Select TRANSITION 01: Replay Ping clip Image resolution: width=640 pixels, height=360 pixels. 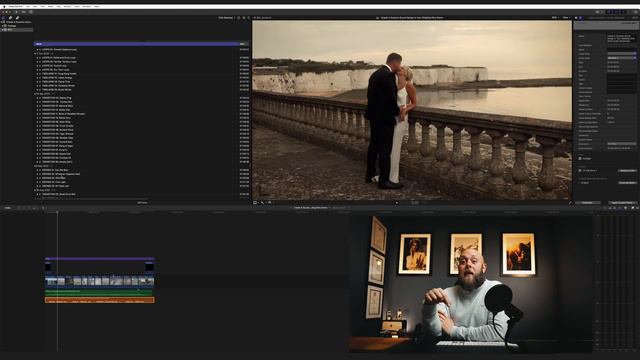tap(57, 98)
